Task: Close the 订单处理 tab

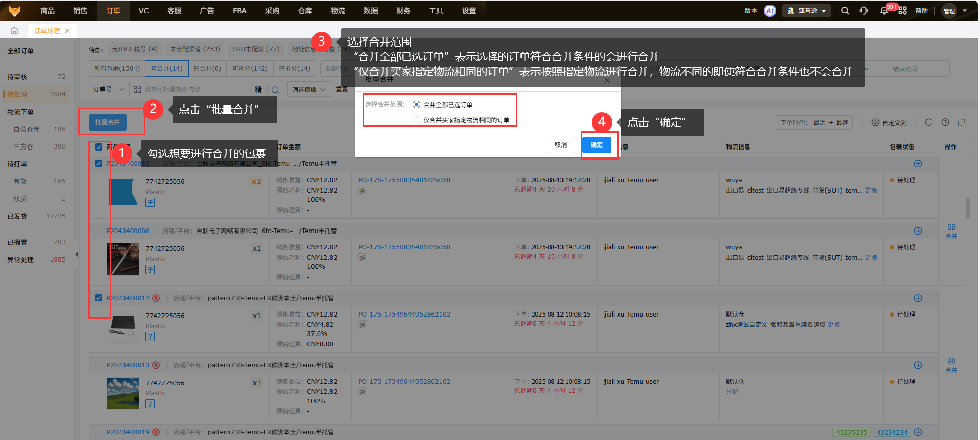Action: [x=67, y=31]
